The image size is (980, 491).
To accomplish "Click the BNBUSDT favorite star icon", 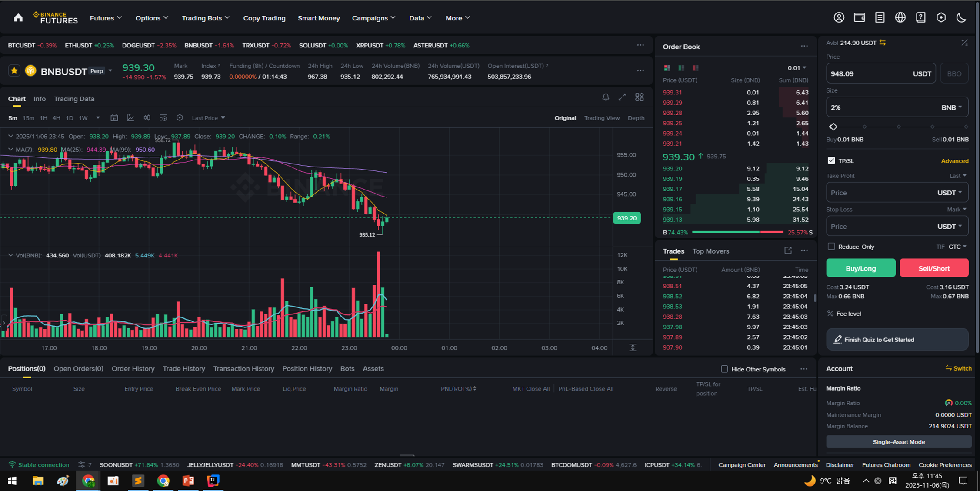I will pyautogui.click(x=14, y=71).
